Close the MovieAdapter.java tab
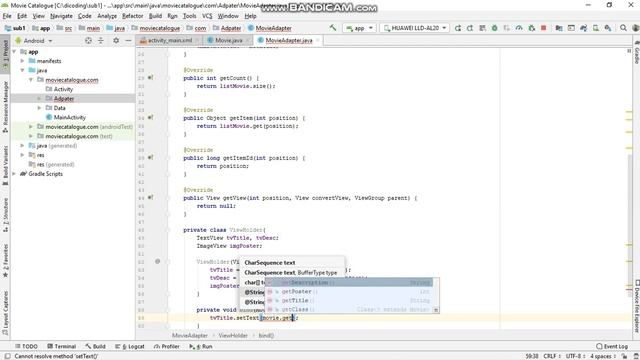 [x=318, y=40]
